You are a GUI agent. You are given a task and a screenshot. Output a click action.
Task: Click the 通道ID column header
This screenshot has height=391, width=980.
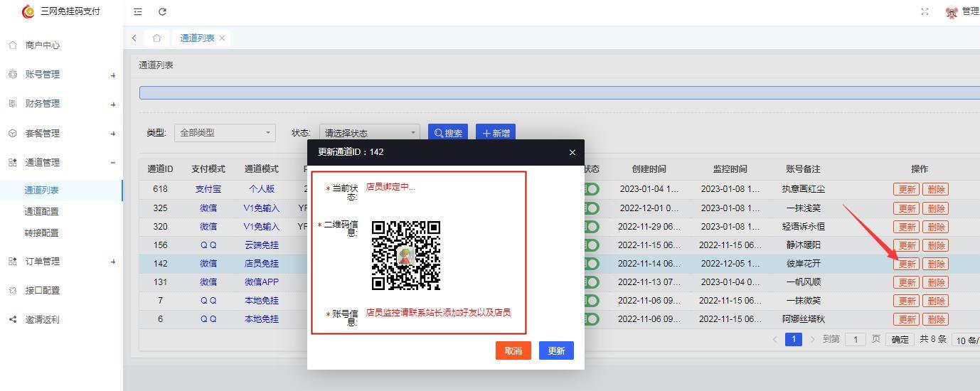tap(160, 169)
